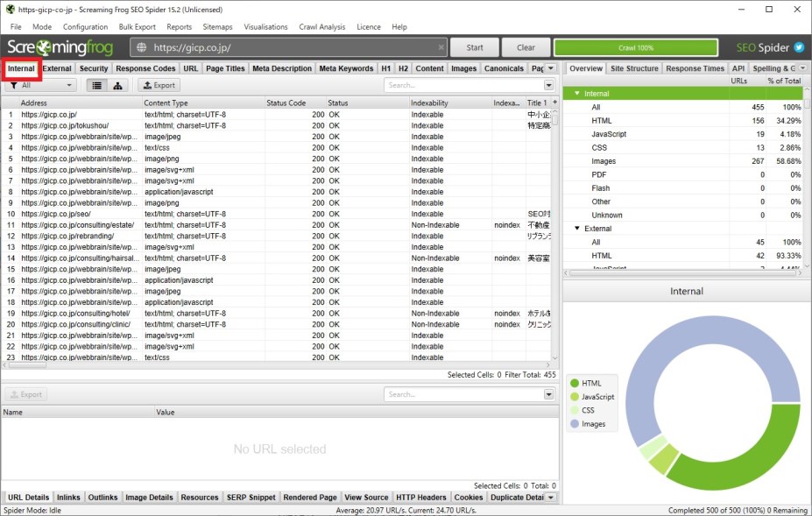Select the https://gicp.co.jp/tokushou/ row
812x516 pixels.
(x=276, y=125)
